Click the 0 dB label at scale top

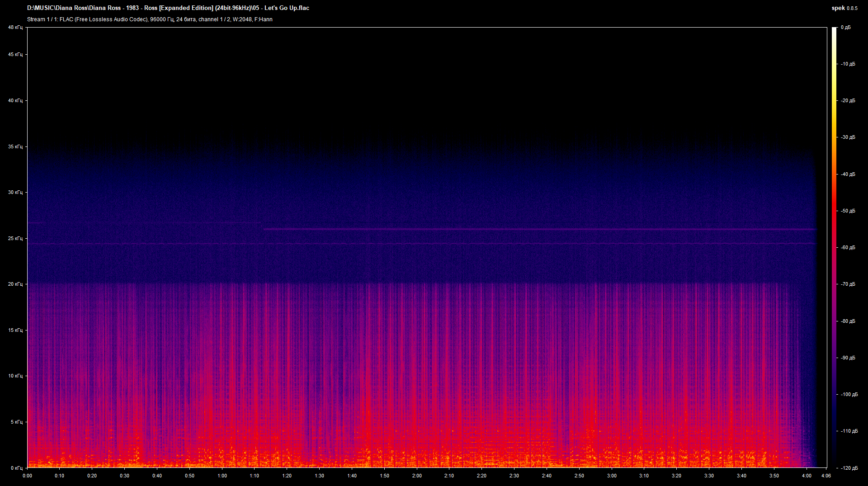[845, 28]
